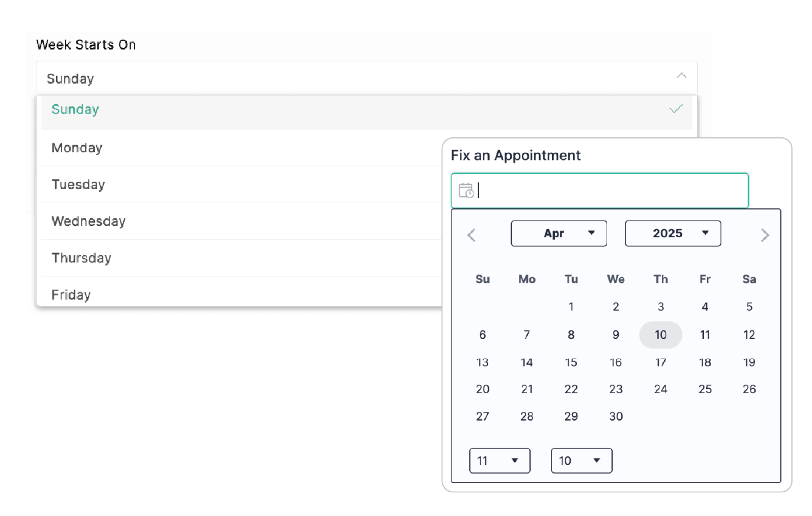Click the green checkmark beside Sunday
Screen dimensions: 812x516
coord(676,109)
